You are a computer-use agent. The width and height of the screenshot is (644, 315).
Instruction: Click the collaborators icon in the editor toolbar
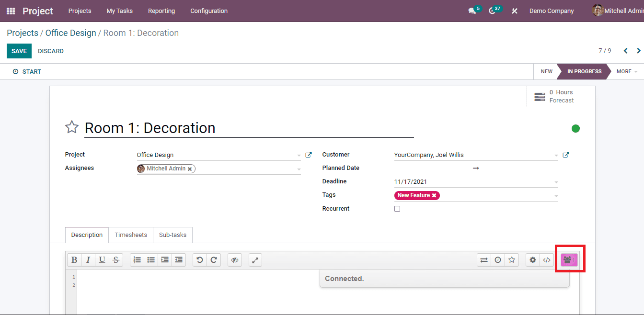pyautogui.click(x=570, y=259)
